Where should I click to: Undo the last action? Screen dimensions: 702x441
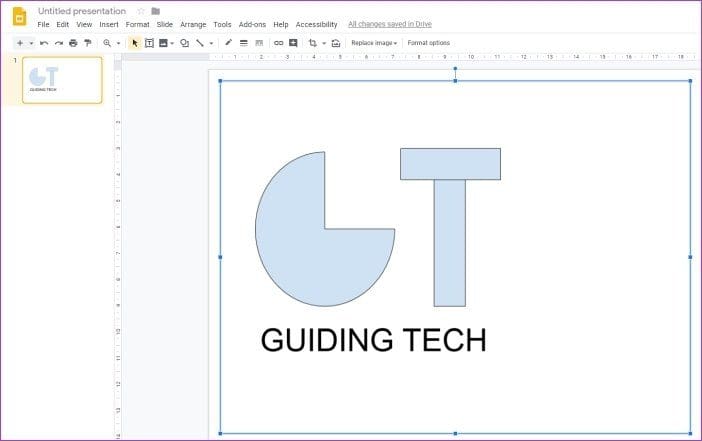(x=44, y=43)
